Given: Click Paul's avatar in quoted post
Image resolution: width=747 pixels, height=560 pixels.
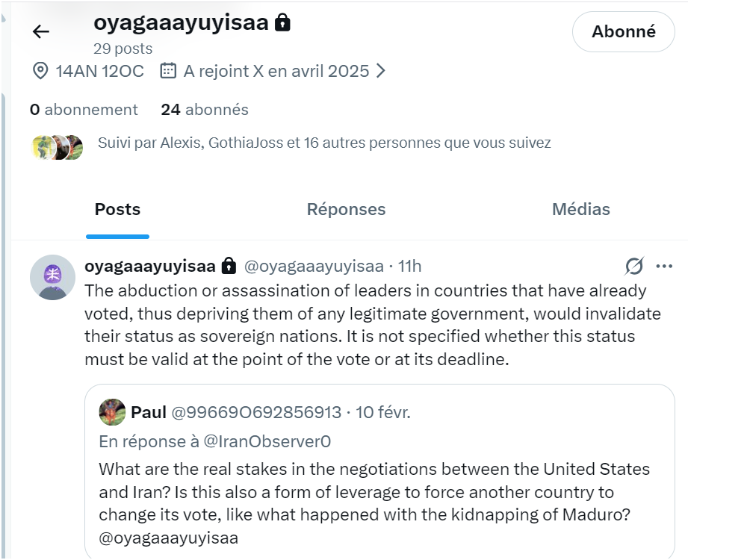Looking at the screenshot, I should [x=113, y=412].
